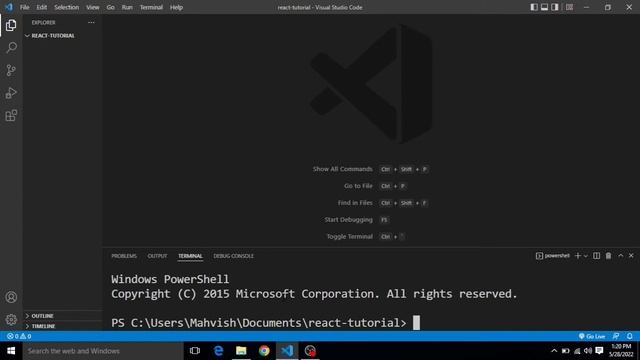Screen dimensions: 640x360
Task: Open Task View on the taskbar
Action: coord(195,351)
